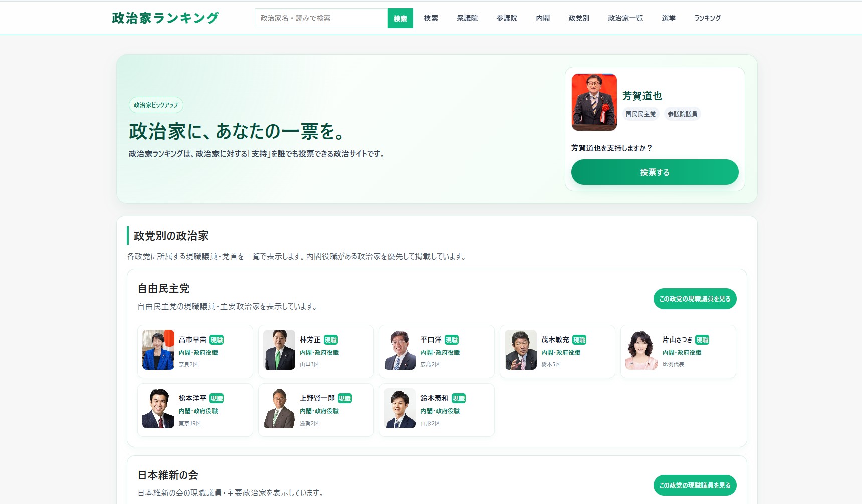Screen dimensions: 862x504
Task: Focus the 政治家名・読みで検索 search field
Action: click(x=321, y=18)
